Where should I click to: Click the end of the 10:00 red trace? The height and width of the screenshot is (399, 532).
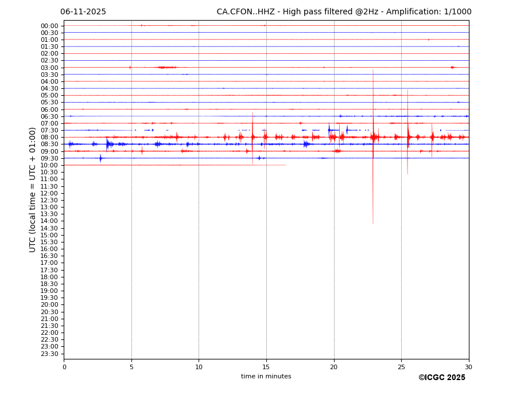(x=285, y=165)
